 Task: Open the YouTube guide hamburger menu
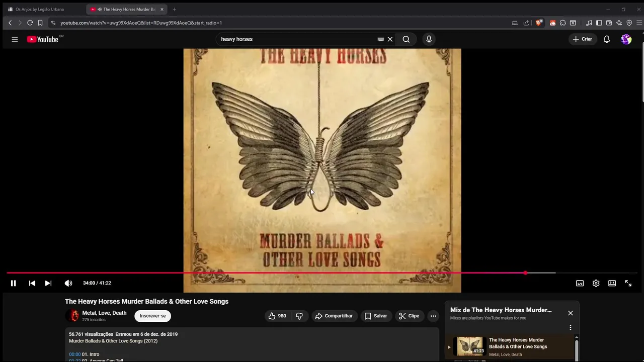pyautogui.click(x=15, y=39)
